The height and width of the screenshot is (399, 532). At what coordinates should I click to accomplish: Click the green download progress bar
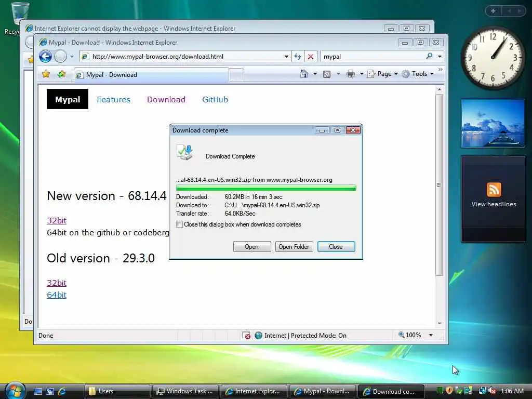coord(266,188)
